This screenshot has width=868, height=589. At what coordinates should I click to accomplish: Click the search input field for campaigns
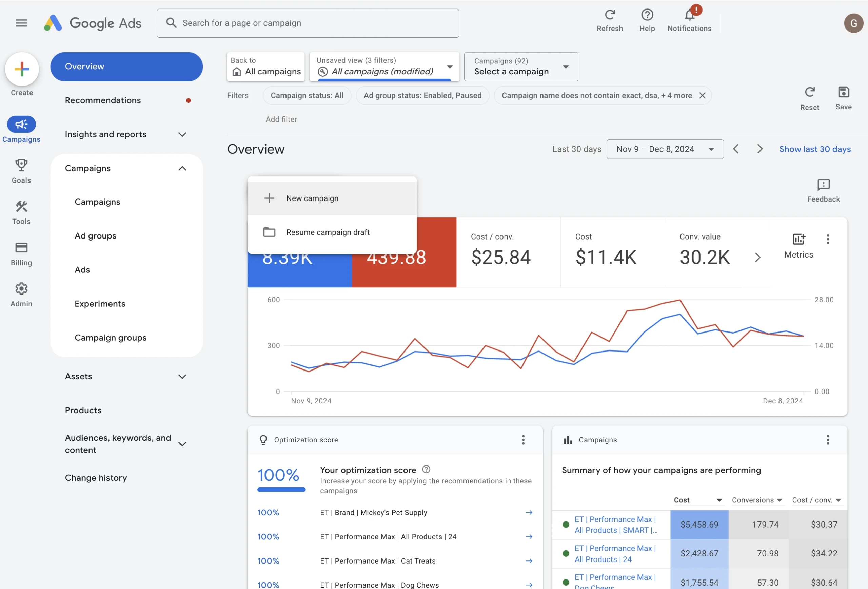pos(307,23)
